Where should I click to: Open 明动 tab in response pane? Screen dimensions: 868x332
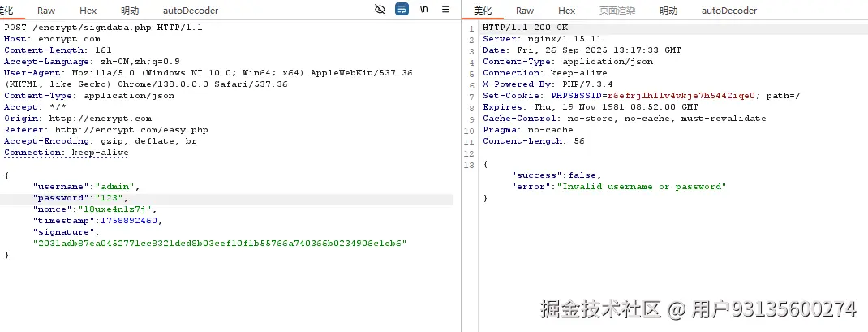pos(668,11)
